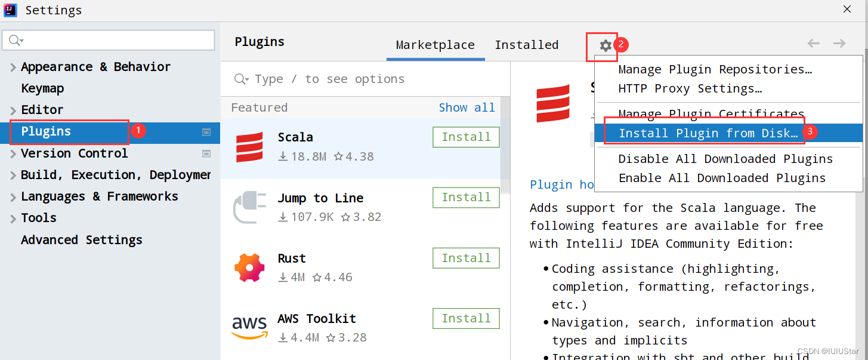Click the Scala plugin name text
Viewport: 868px width, 360px height.
pos(295,137)
